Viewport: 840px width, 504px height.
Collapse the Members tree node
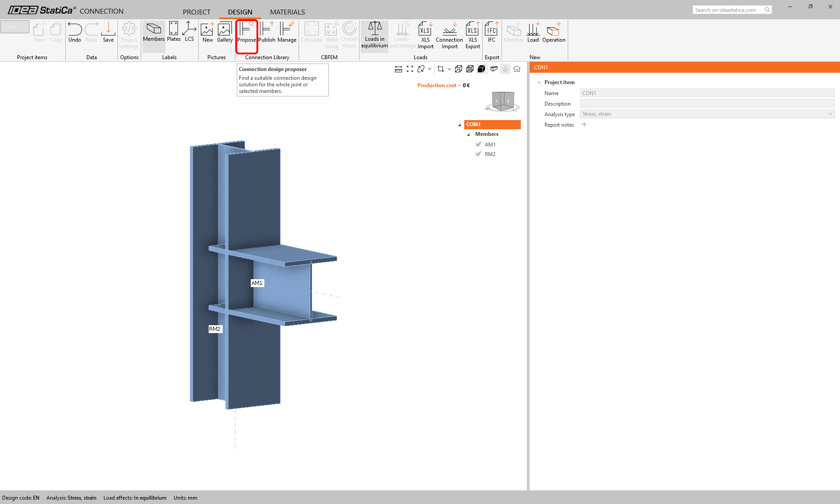[x=469, y=135]
